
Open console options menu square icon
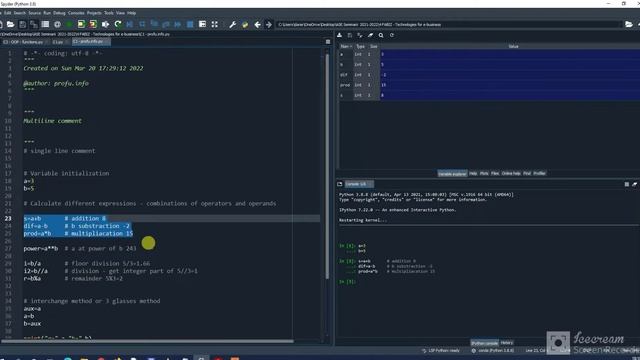[627, 184]
